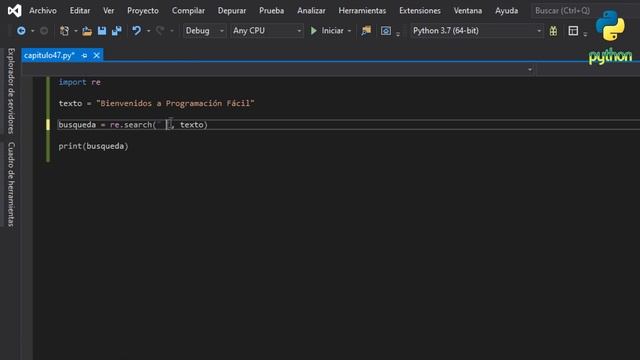Open file using the folder icon
Screen dimensions: 640x360
pos(87,31)
